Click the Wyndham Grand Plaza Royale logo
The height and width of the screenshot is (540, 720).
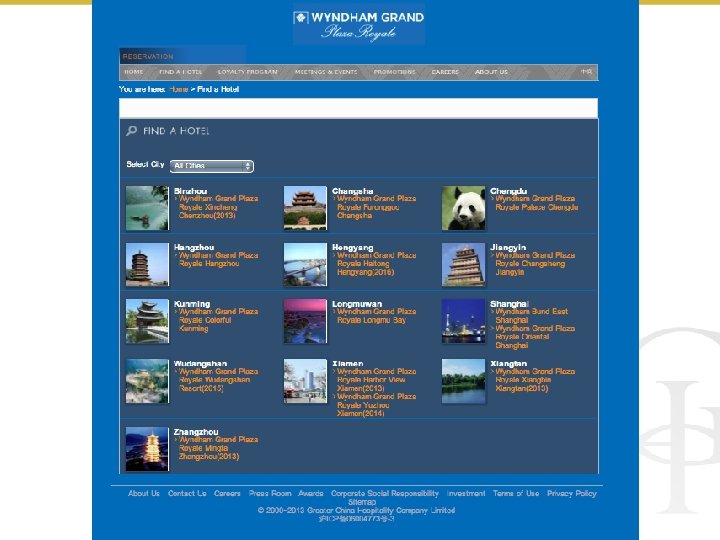click(x=359, y=24)
